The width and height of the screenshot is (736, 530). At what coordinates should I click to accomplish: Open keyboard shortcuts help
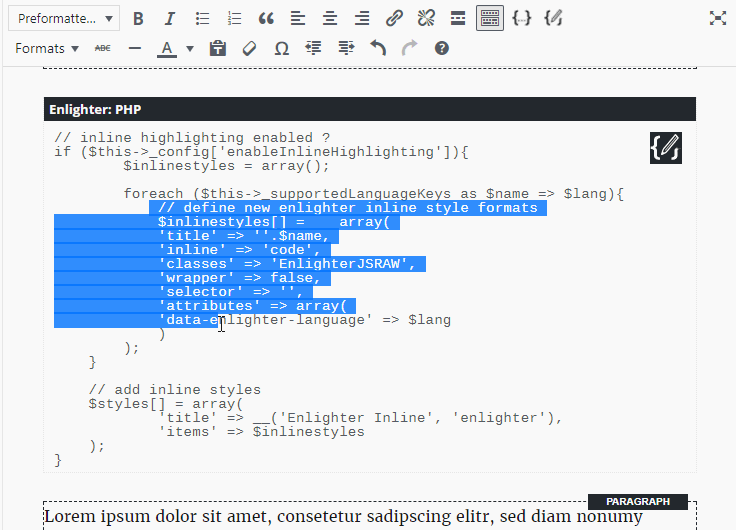[x=442, y=48]
